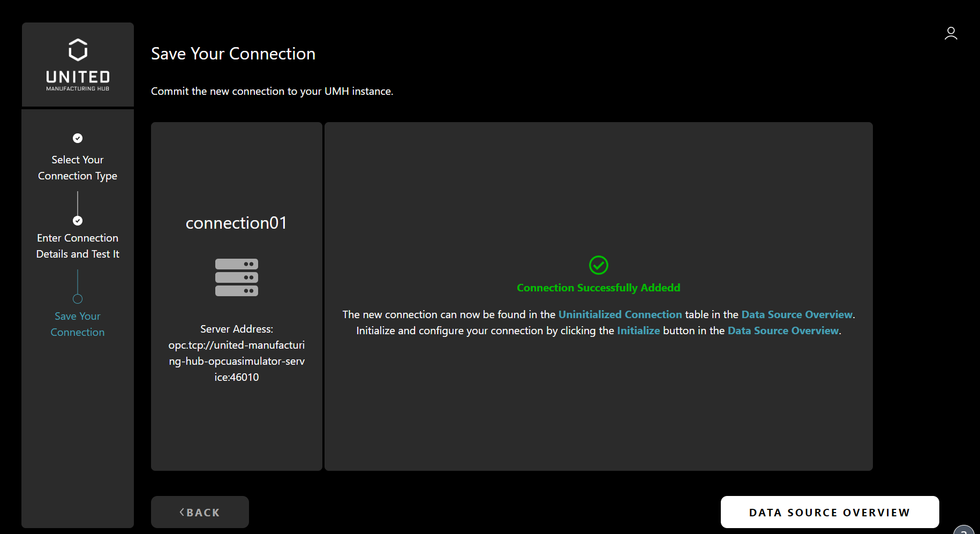Click the Connection Successfully Addedd message
This screenshot has width=980, height=534.
598,288
